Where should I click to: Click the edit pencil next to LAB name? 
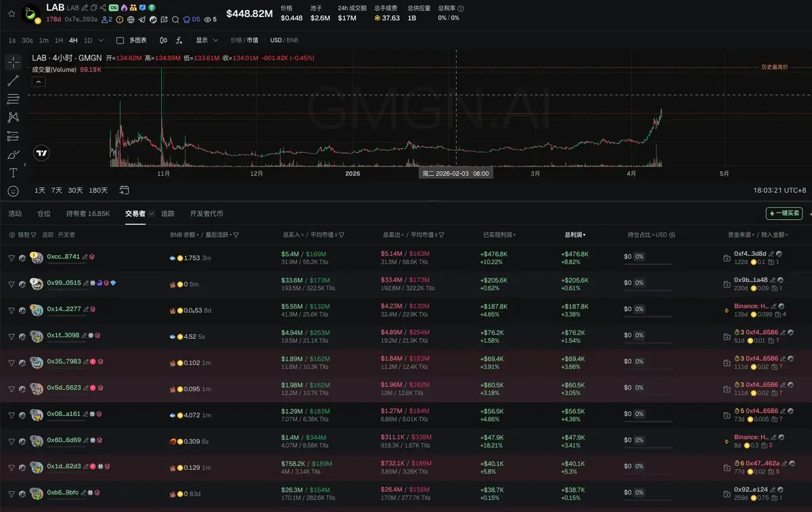click(x=85, y=8)
